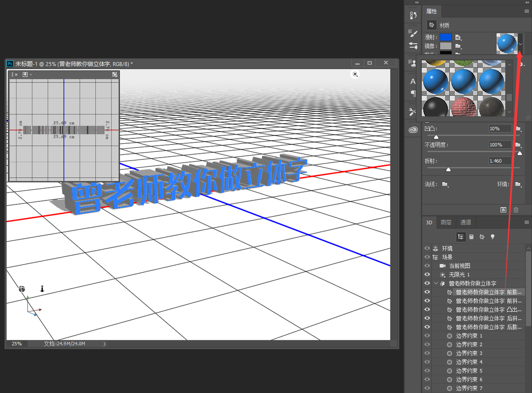
Task: Click the dolly camera arrow icon
Action: pyautogui.click(x=42, y=289)
